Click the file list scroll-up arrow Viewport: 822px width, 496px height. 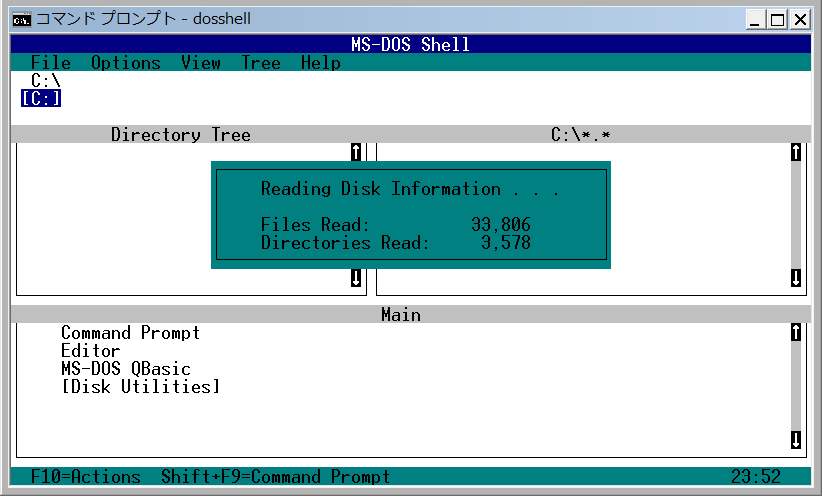pos(796,152)
